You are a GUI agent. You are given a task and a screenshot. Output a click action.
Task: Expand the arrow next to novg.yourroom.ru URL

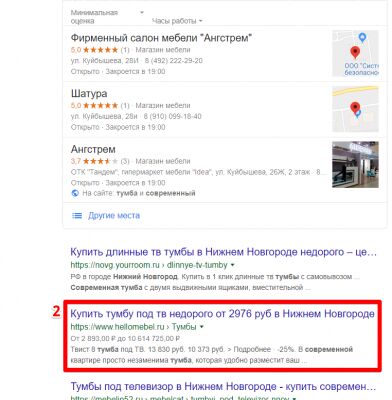pos(233,265)
